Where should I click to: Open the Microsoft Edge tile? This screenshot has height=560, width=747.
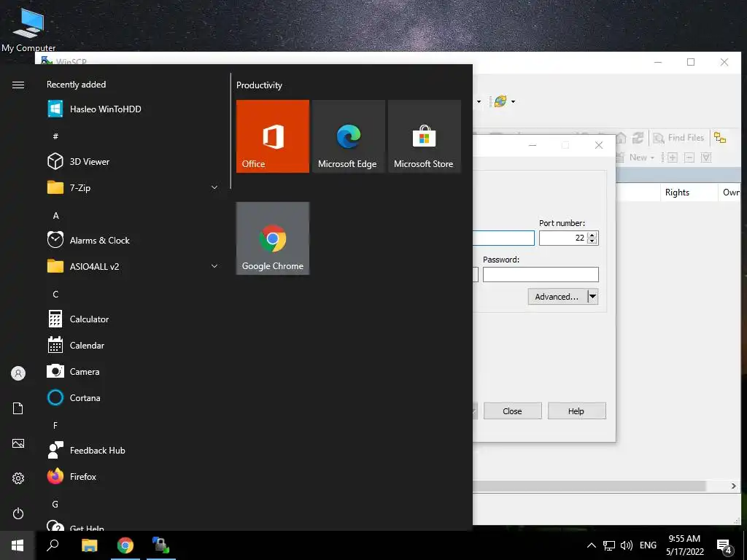click(x=348, y=136)
